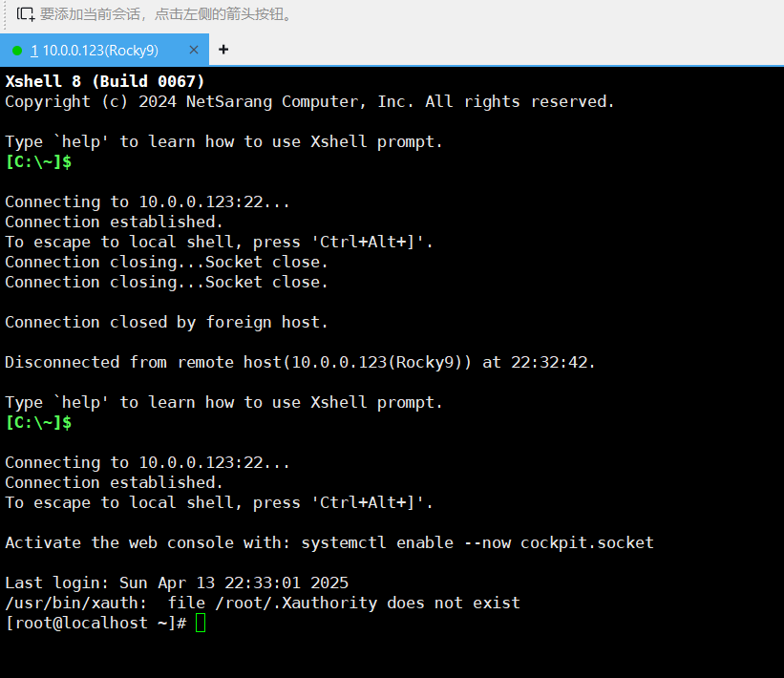Image resolution: width=784 pixels, height=678 pixels.
Task: Click the 'Last login: Sun Apr 13' line
Action: click(x=177, y=583)
